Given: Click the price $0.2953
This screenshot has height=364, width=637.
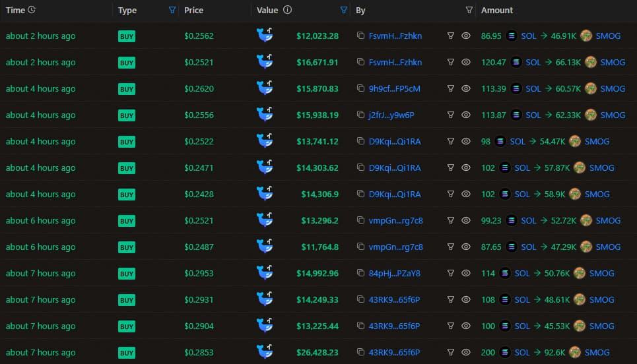Looking at the screenshot, I should click(199, 273).
